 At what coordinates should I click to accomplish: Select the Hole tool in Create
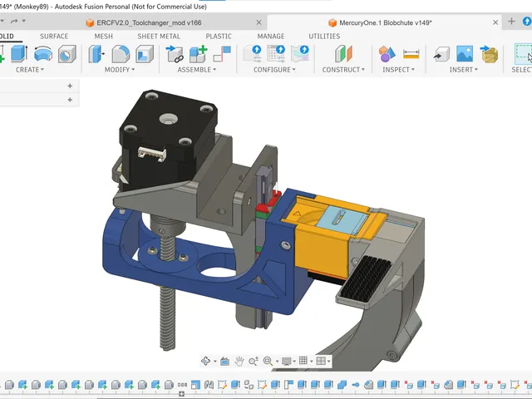coord(66,54)
